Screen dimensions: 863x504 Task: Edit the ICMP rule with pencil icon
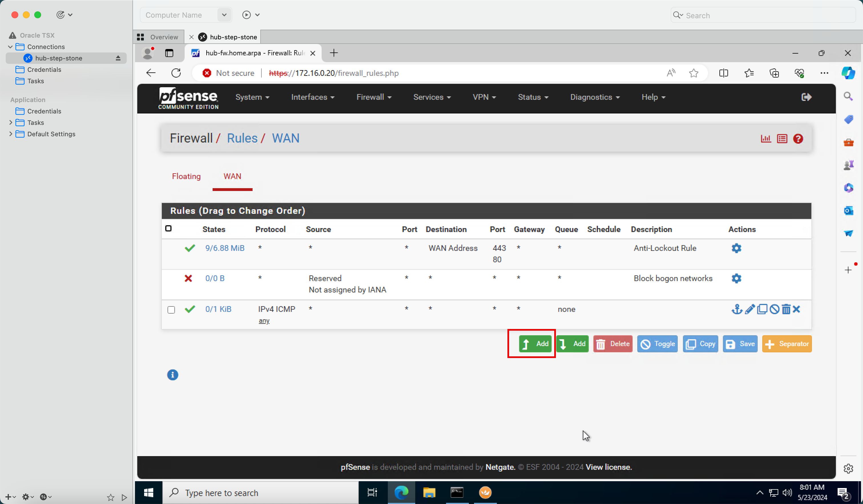pyautogui.click(x=750, y=309)
